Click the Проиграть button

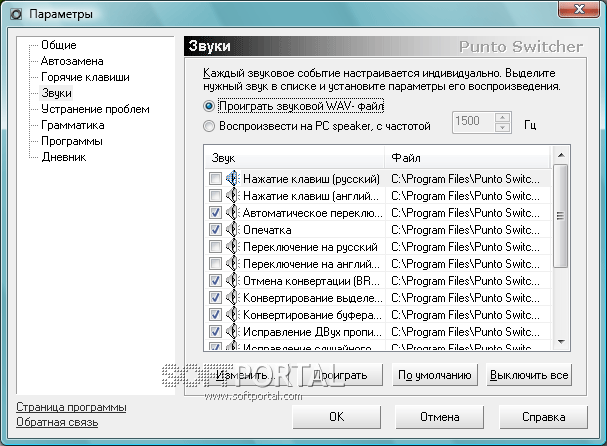pyautogui.click(x=340, y=375)
